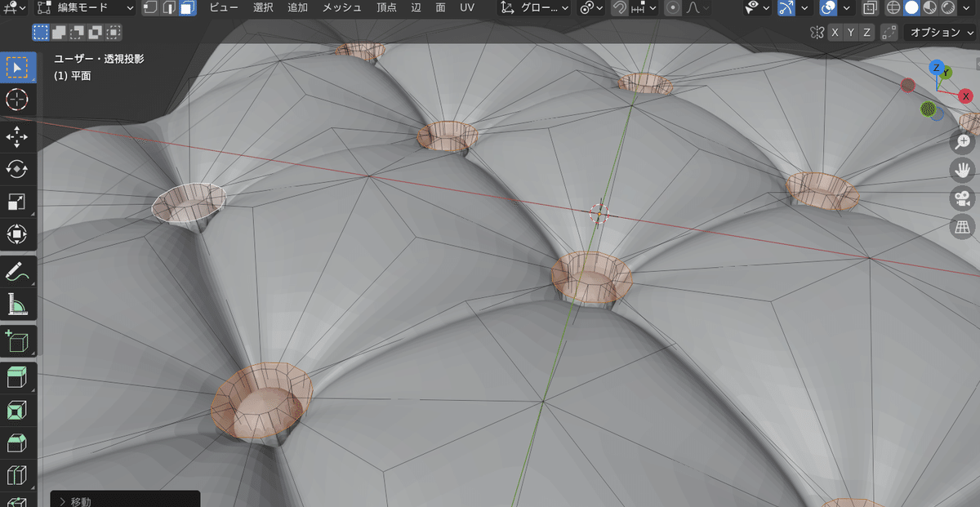Click red X axis on navigation gizmo
This screenshot has width=980, height=507.
click(966, 96)
